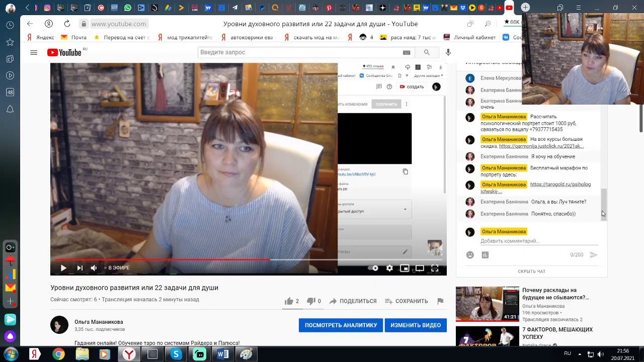Image resolution: width=644 pixels, height=362 pixels.
Task: Open a new browser tab with plus
Action: click(525, 8)
